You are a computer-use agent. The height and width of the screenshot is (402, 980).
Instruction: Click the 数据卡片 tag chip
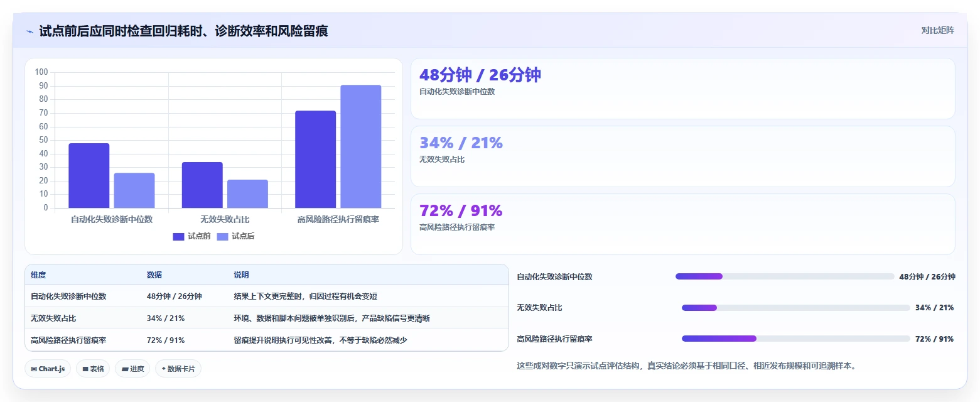pos(178,369)
